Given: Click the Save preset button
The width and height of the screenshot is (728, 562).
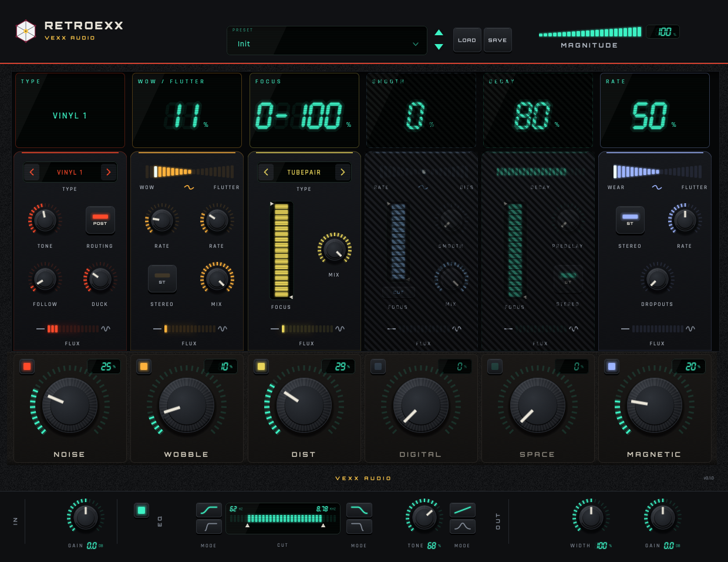Looking at the screenshot, I should point(497,40).
